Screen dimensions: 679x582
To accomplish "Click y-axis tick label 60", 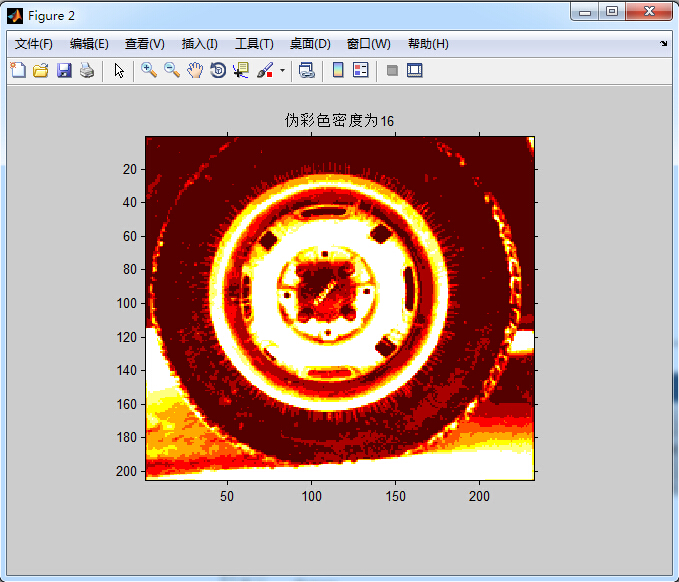I will [x=130, y=236].
